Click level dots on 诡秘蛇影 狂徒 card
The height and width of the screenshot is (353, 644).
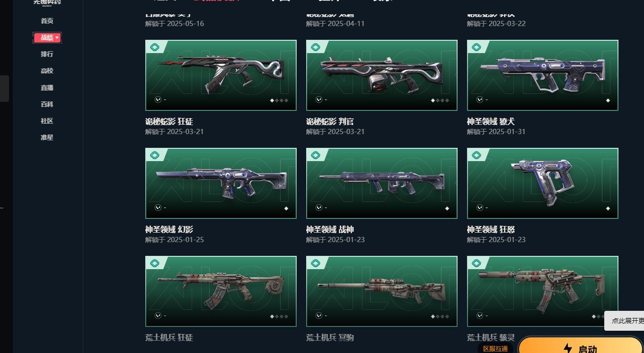click(x=279, y=100)
